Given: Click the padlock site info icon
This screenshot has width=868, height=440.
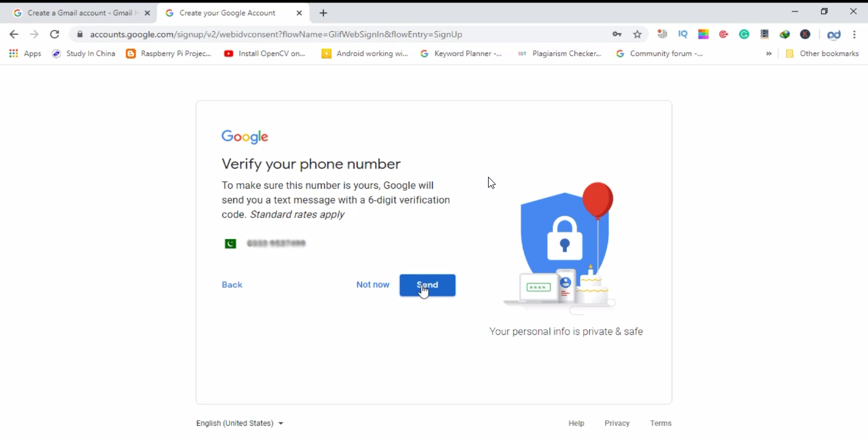Looking at the screenshot, I should (x=79, y=34).
